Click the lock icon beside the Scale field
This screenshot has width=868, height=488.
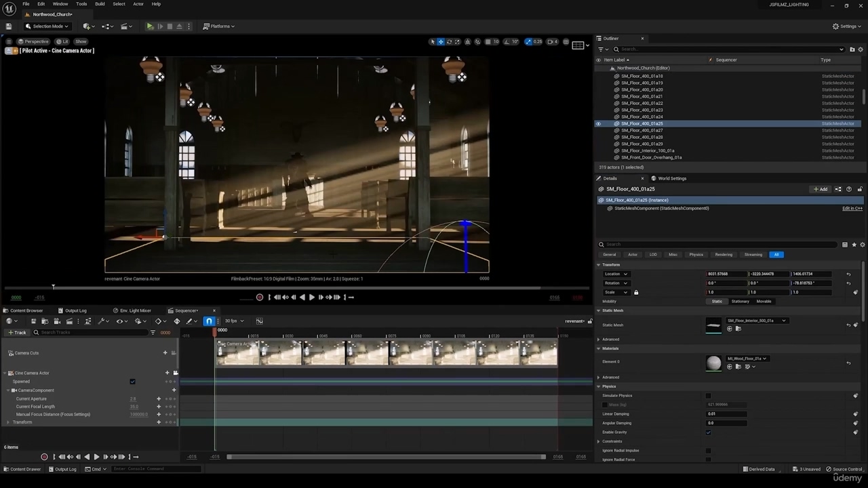[x=636, y=292]
